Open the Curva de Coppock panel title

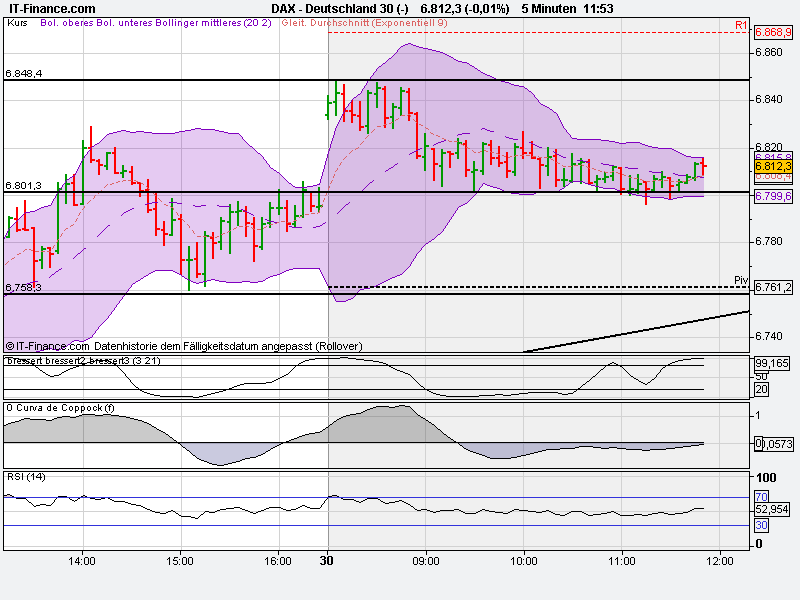pyautogui.click(x=60, y=408)
